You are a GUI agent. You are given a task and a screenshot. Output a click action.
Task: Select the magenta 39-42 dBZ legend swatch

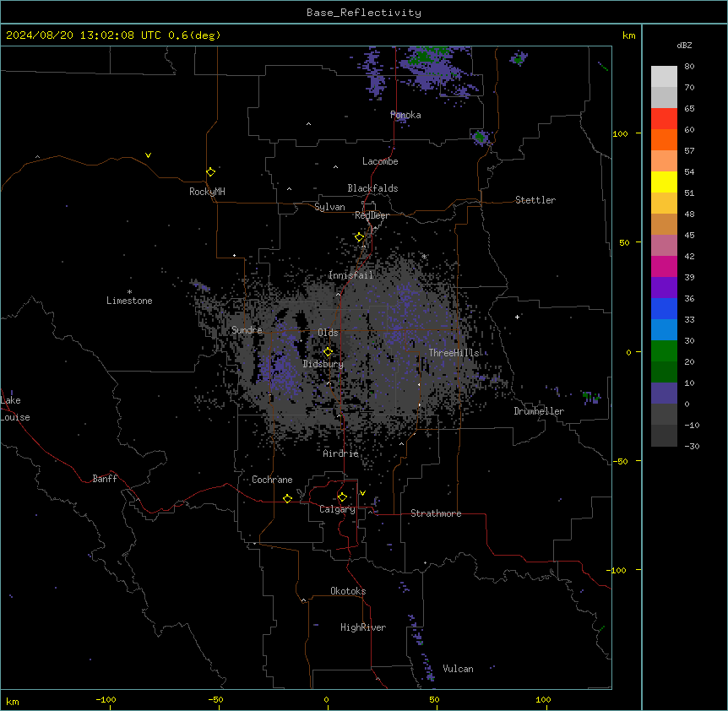pos(664,266)
